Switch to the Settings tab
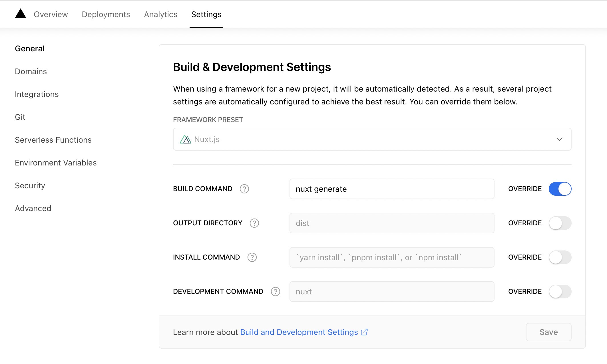Viewport: 607px width, 364px height. (206, 14)
